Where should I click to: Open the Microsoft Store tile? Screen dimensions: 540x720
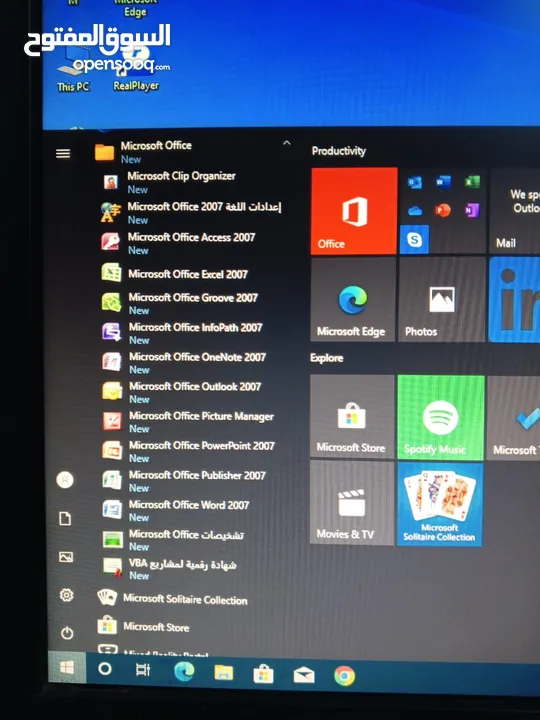[x=352, y=416]
